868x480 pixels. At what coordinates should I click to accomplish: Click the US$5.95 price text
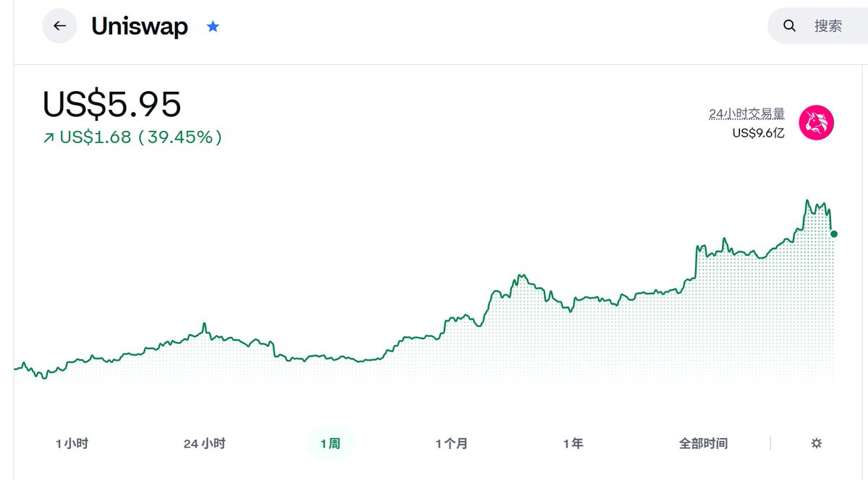[112, 105]
